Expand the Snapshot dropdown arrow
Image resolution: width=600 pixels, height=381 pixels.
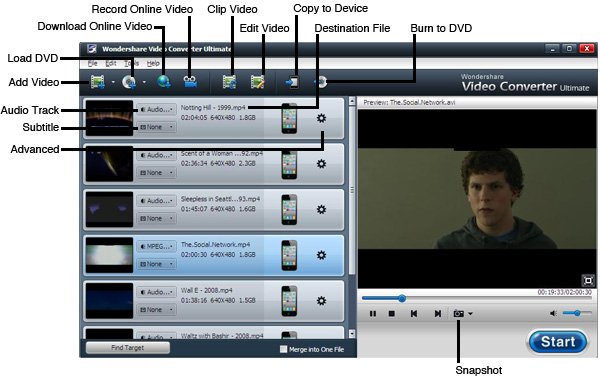(470, 314)
